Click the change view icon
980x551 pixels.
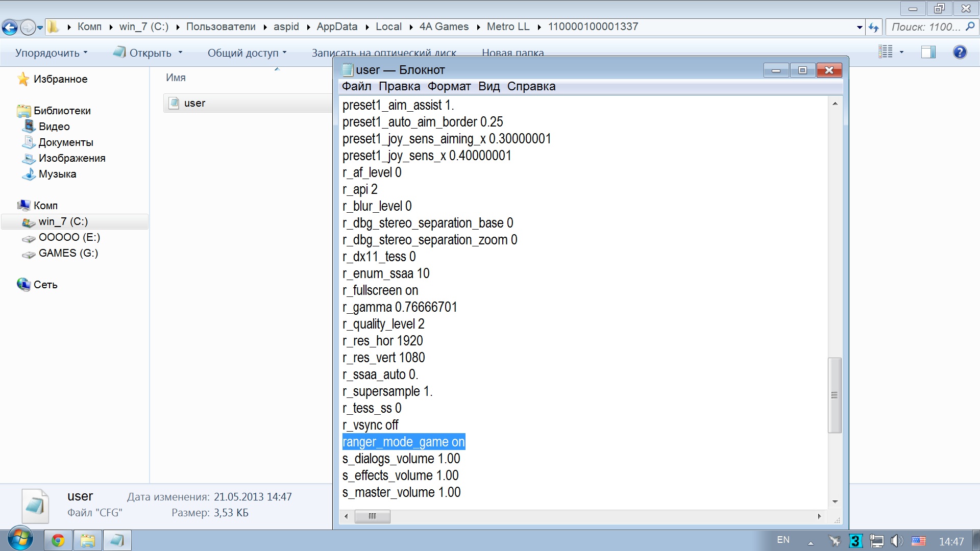click(x=886, y=52)
